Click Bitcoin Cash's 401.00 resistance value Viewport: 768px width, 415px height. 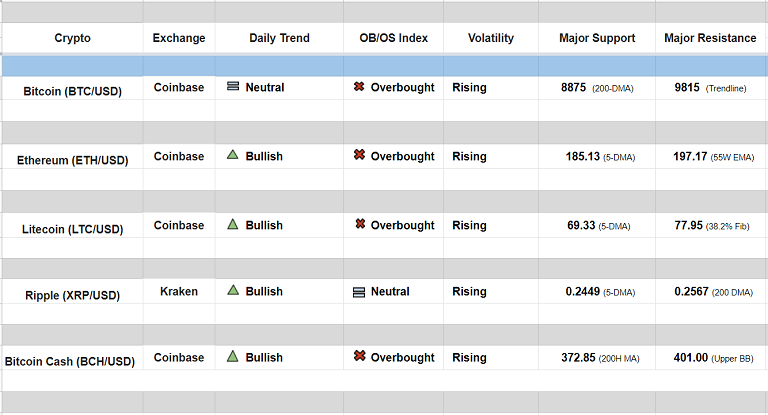click(691, 357)
